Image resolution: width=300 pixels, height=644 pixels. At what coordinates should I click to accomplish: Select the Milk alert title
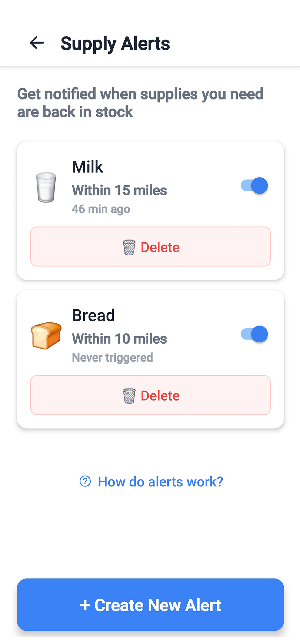(x=87, y=167)
